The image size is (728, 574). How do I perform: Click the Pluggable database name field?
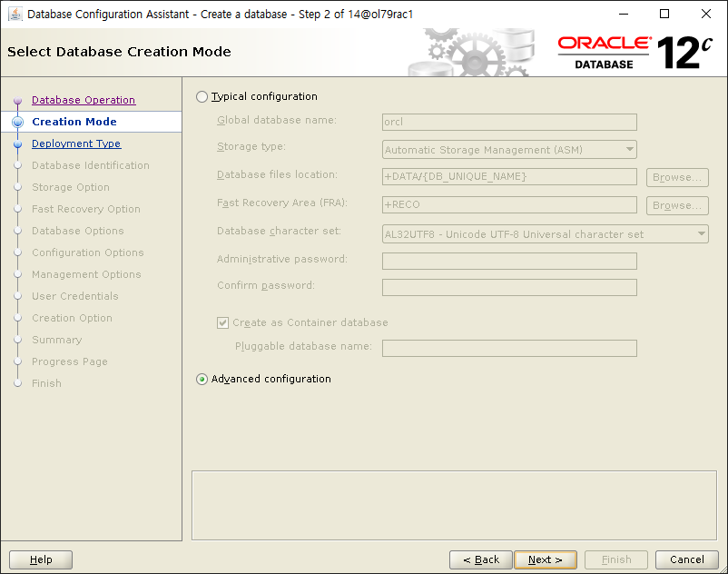point(509,348)
